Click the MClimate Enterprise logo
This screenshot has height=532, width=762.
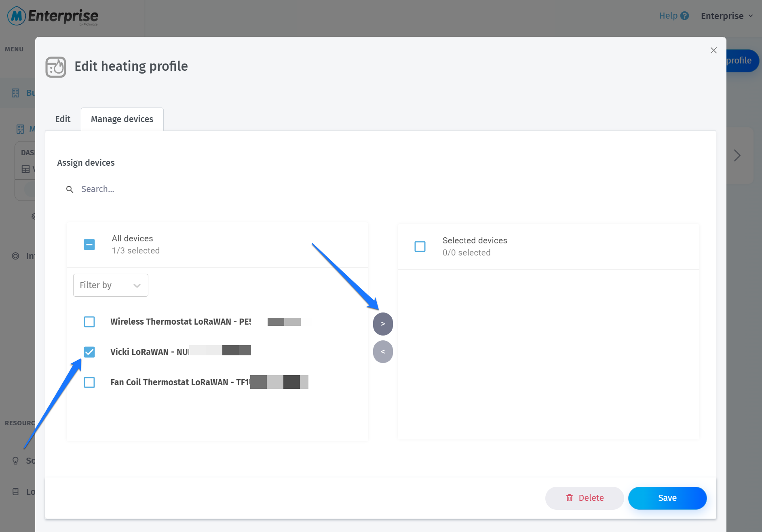click(53, 16)
